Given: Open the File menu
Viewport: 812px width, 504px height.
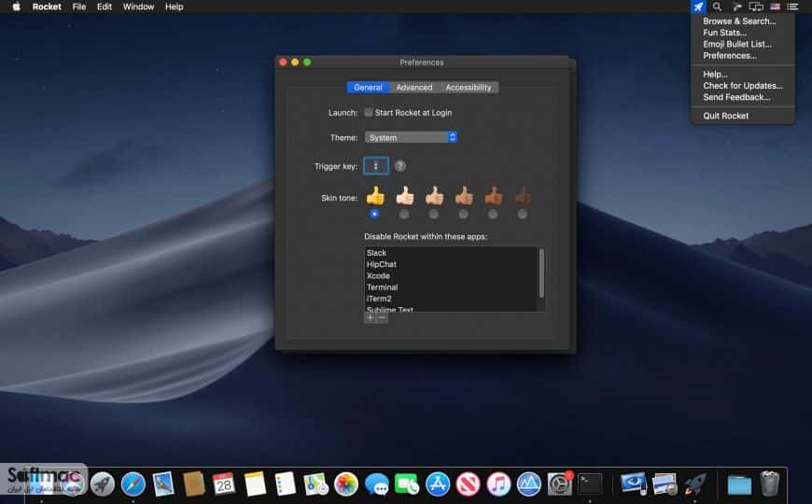Looking at the screenshot, I should [79, 7].
